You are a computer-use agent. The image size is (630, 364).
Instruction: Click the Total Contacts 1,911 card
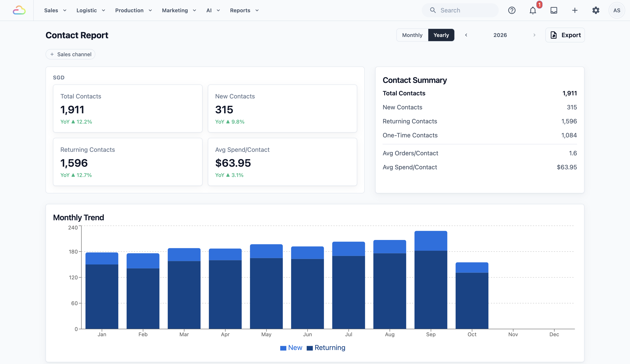pos(128,108)
